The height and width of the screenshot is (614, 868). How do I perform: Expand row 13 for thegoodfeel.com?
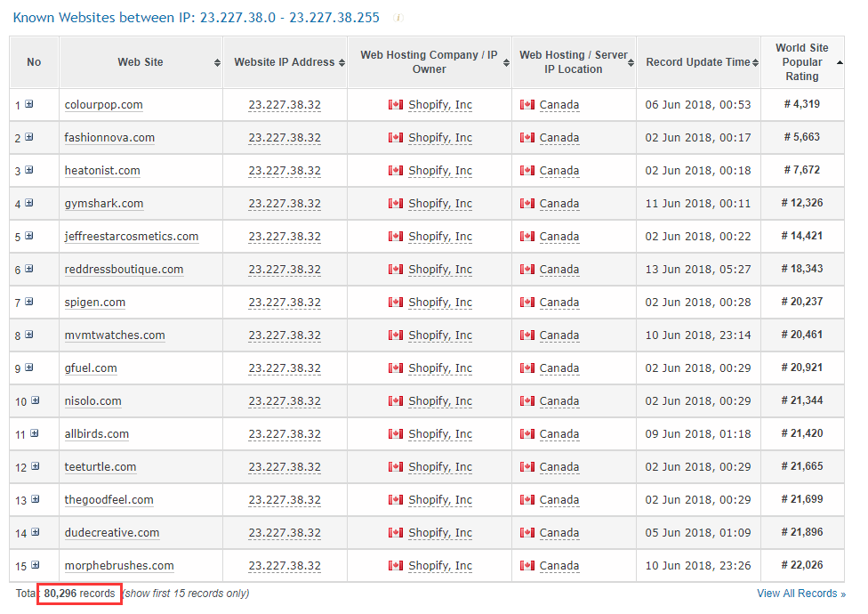click(35, 499)
